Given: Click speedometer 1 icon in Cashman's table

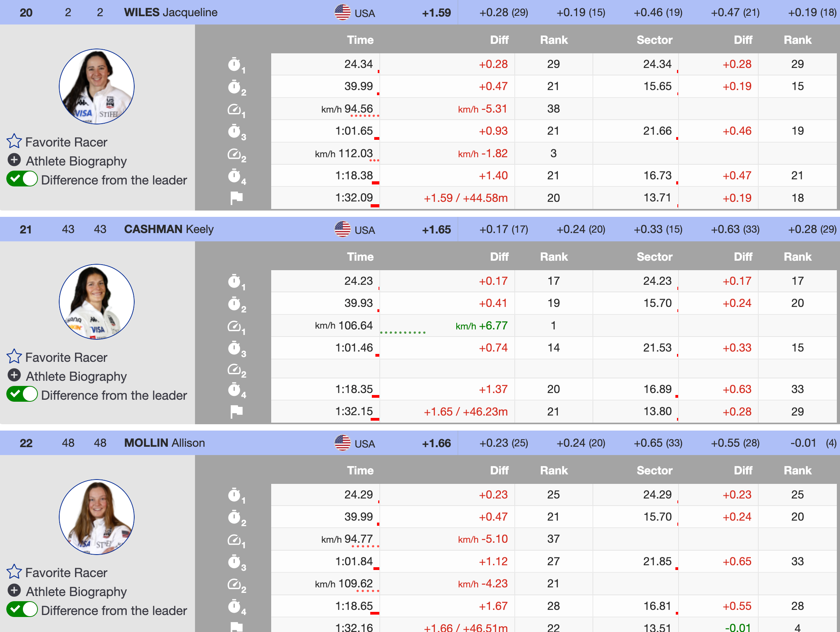Looking at the screenshot, I should 234,326.
